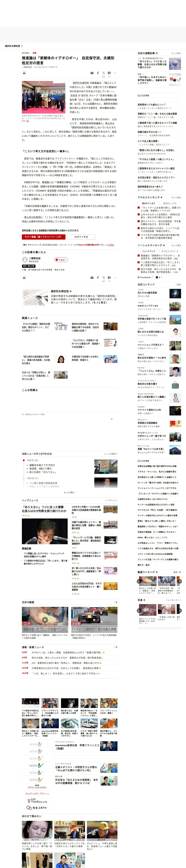The image size is (186, 868).
Task: Click the article lead photo of lawmakers
Action: pos(44,97)
